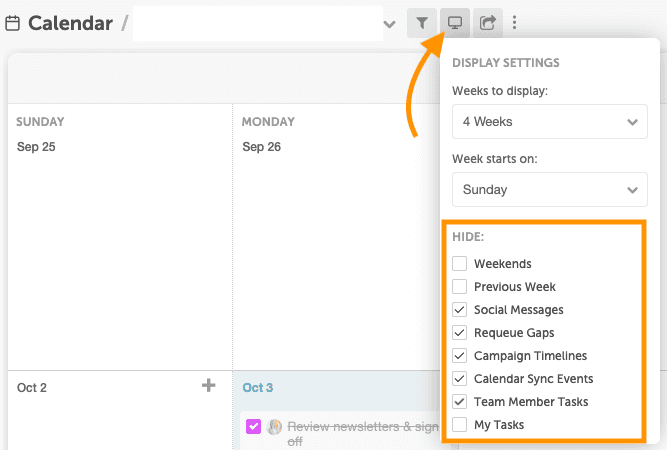Enable the My Tasks checkbox

pyautogui.click(x=460, y=425)
